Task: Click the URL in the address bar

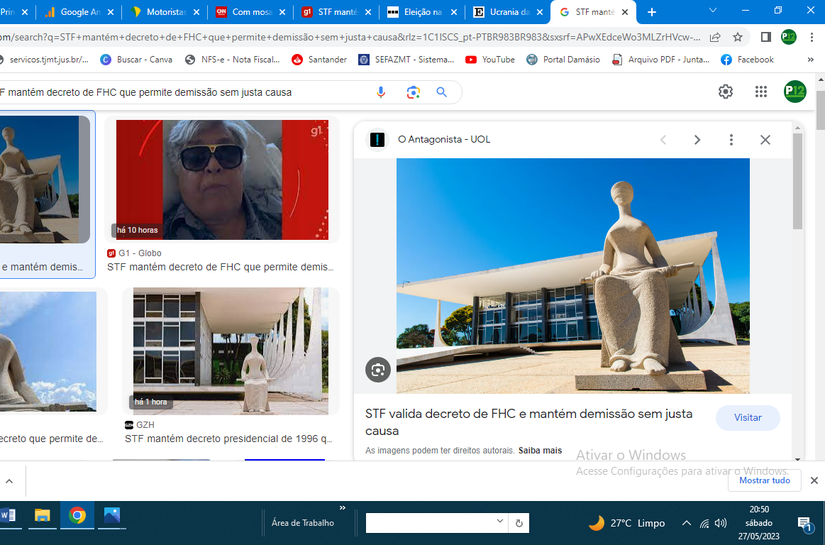Action: pyautogui.click(x=350, y=37)
